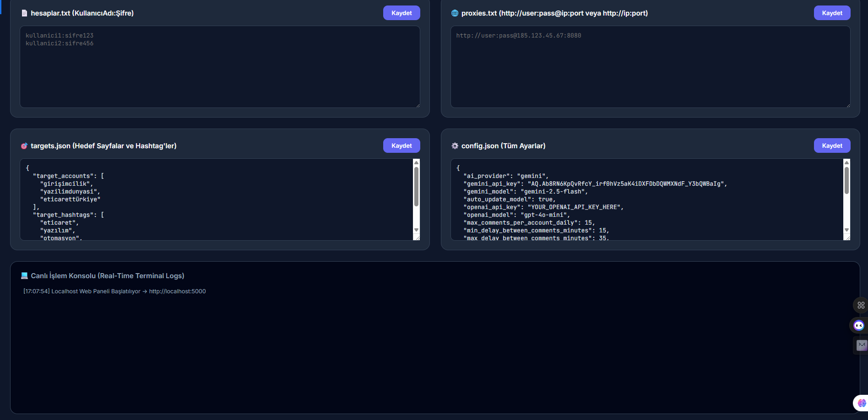Click the "openai_model": "gpt-4o-mini" line
This screenshot has height=420, width=868.
pos(517,215)
